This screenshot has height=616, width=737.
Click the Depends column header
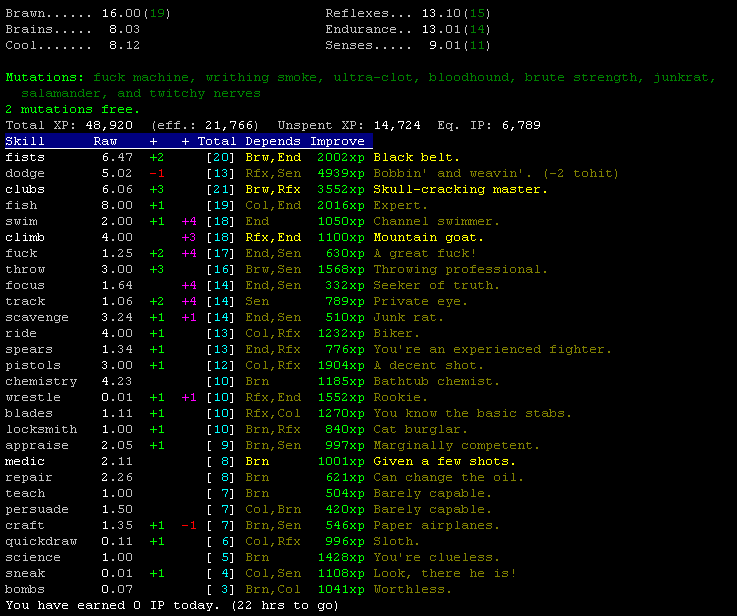[273, 141]
